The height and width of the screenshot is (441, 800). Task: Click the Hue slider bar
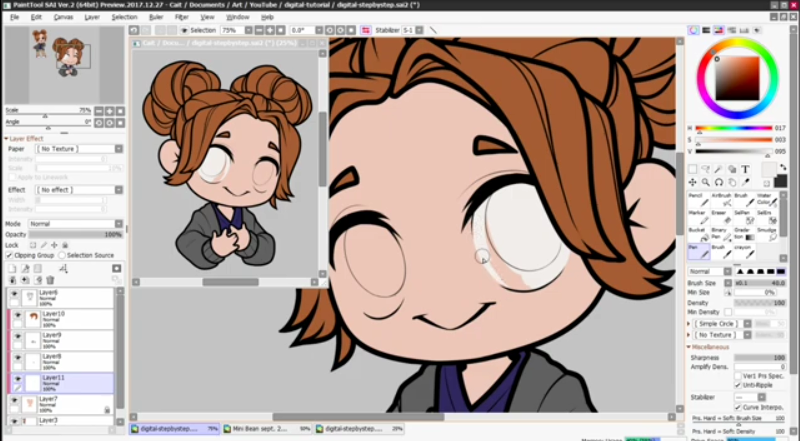[x=734, y=128]
